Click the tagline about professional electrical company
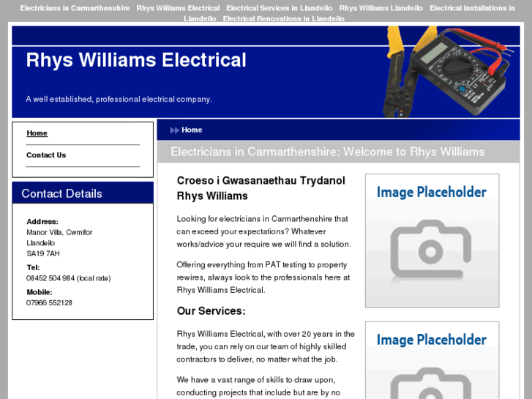The image size is (532, 399). [x=119, y=99]
